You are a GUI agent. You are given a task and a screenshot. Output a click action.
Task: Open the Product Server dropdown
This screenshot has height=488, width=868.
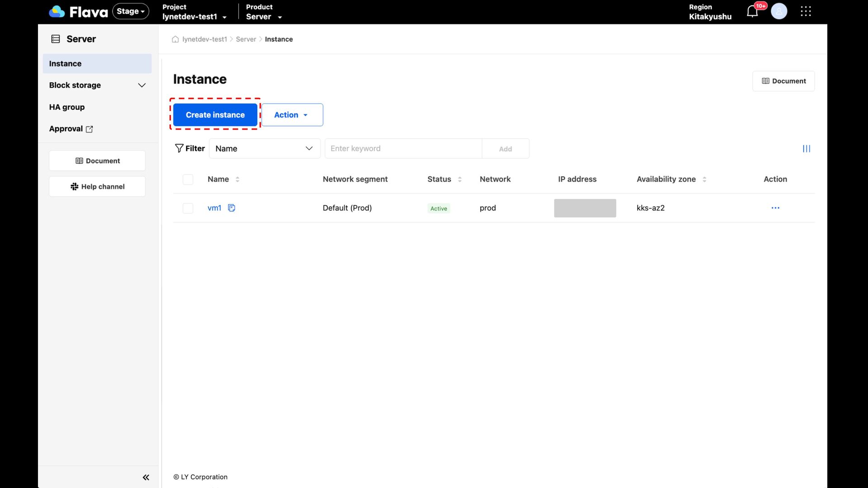point(264,12)
